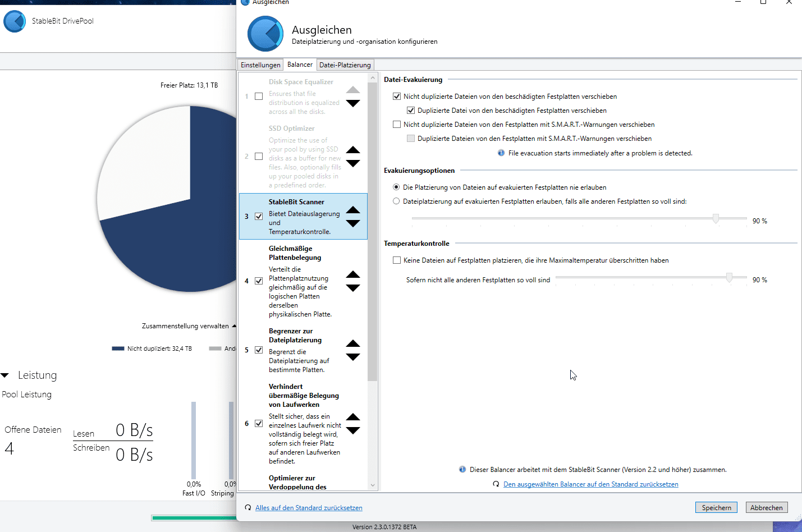Click Version 2.3.0.1372 BETA text
The height and width of the screenshot is (532, 802).
pyautogui.click(x=384, y=527)
